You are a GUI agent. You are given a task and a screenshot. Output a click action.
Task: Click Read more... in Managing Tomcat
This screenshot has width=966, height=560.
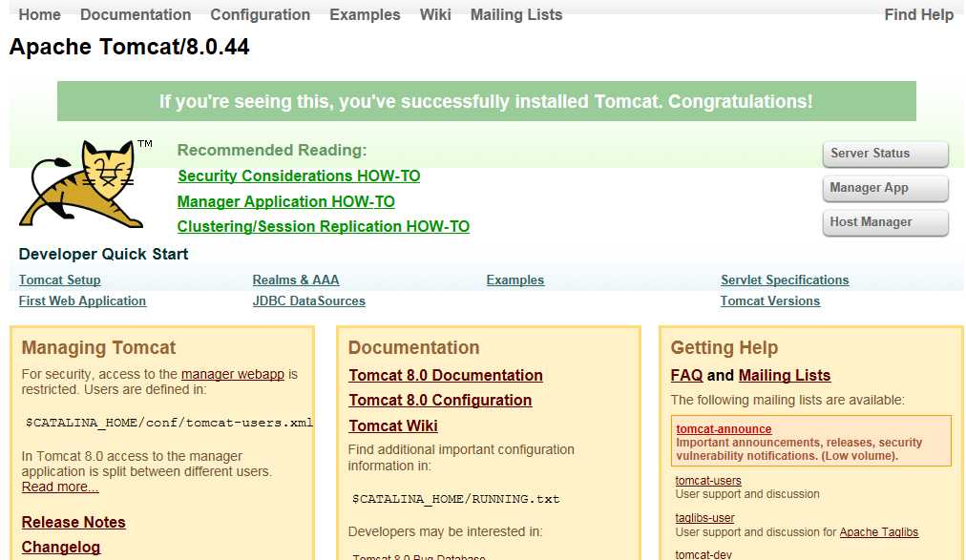click(60, 487)
